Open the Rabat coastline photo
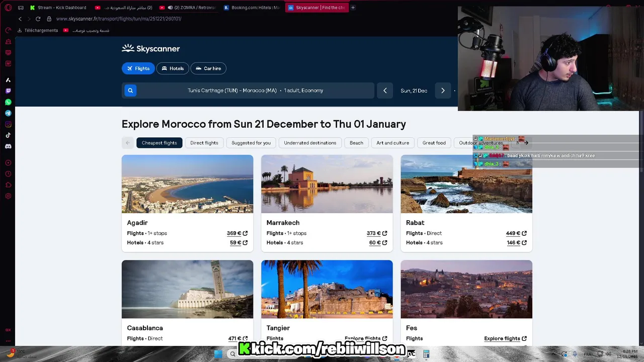This screenshot has height=362, width=644. [466, 184]
